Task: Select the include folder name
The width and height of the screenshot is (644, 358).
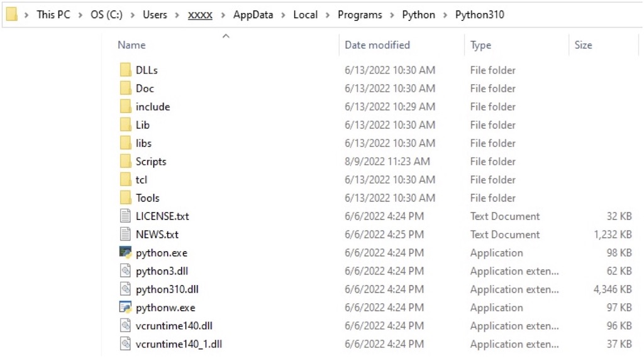Action: (153, 107)
